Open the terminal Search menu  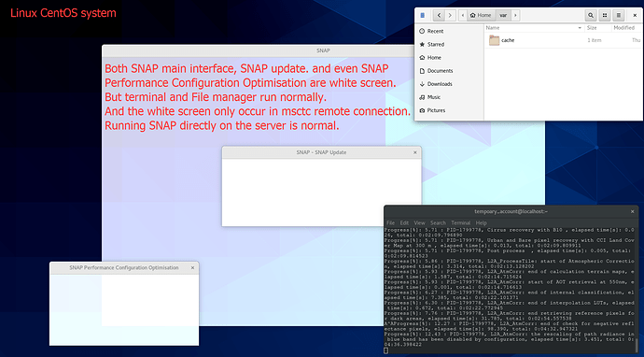coord(439,223)
